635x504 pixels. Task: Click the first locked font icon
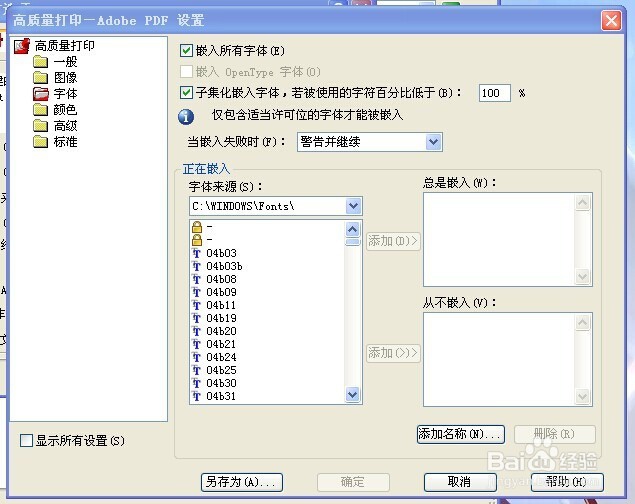click(x=197, y=227)
